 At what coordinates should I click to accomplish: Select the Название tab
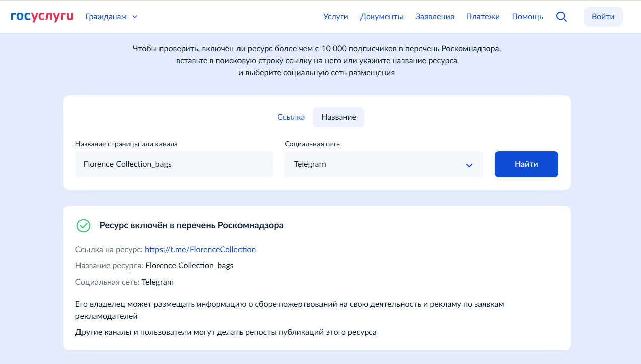[x=339, y=117]
